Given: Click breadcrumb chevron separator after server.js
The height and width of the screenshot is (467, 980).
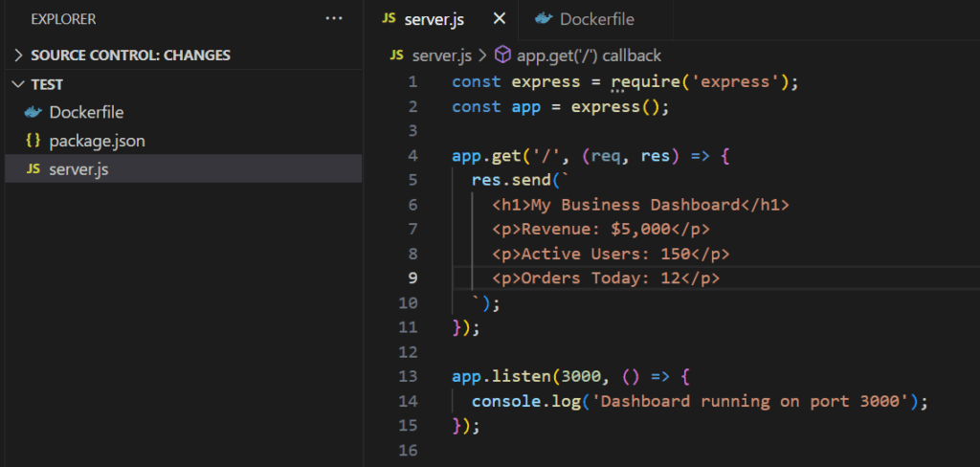Looking at the screenshot, I should [482, 56].
